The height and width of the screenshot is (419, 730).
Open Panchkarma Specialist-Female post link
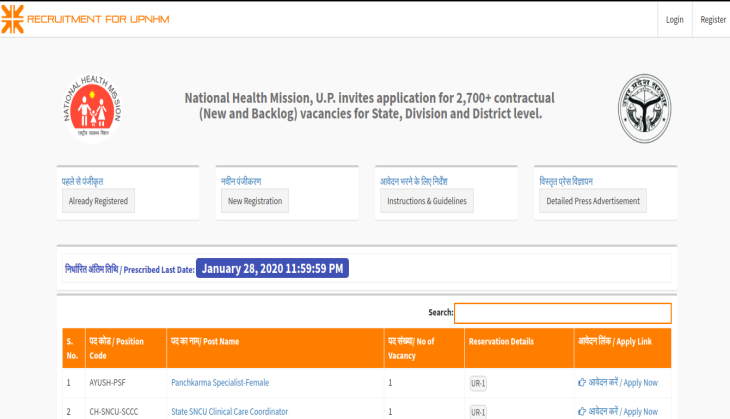pyautogui.click(x=220, y=383)
